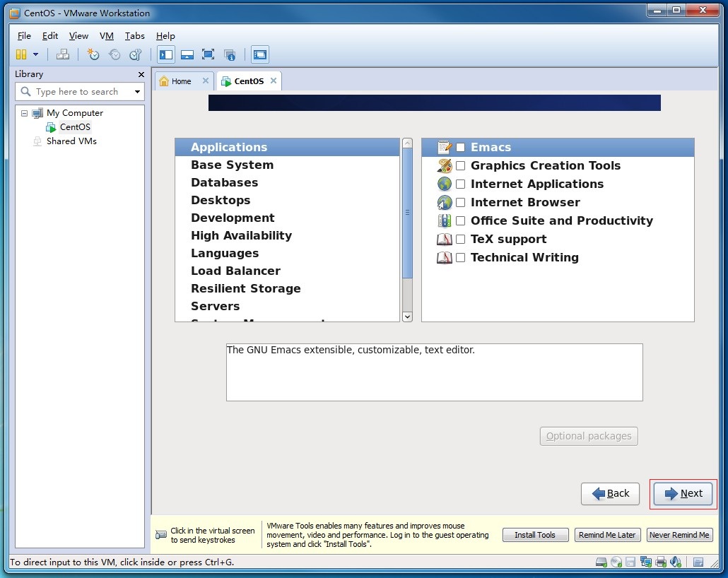The image size is (728, 578).
Task: Open the power state dropdown arrow
Action: click(35, 54)
